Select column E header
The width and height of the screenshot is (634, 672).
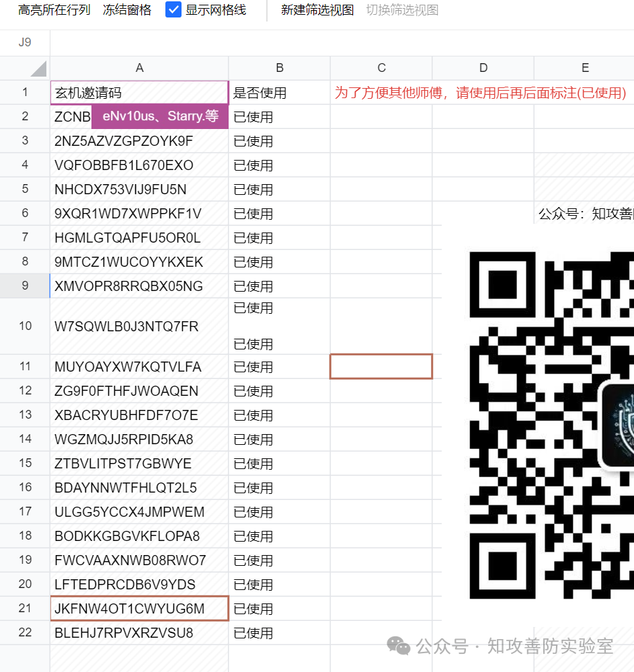(x=584, y=68)
